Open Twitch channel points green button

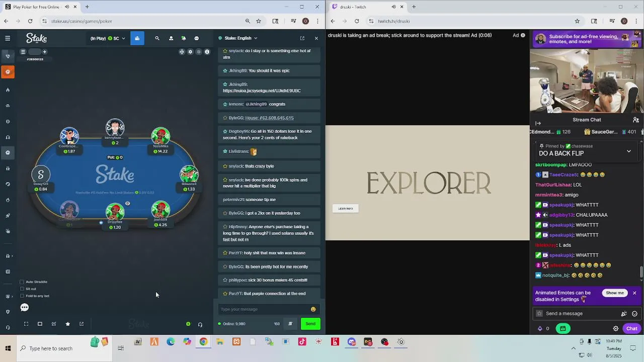click(562, 328)
